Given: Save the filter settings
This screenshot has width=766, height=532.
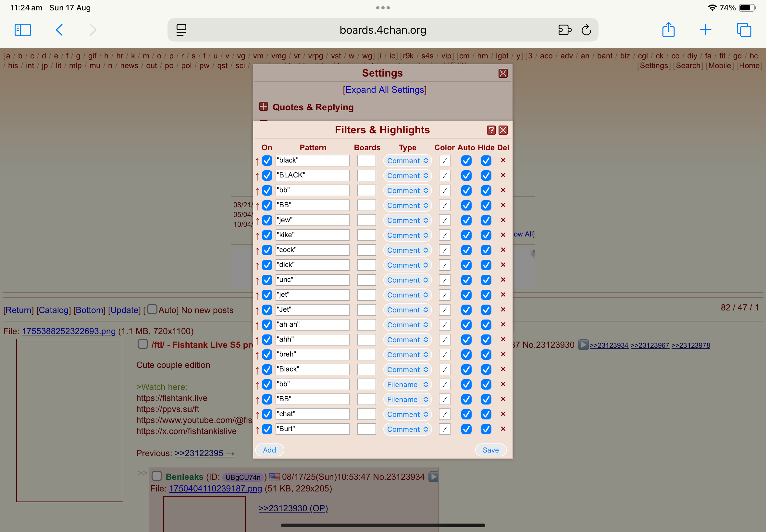Looking at the screenshot, I should pos(490,450).
